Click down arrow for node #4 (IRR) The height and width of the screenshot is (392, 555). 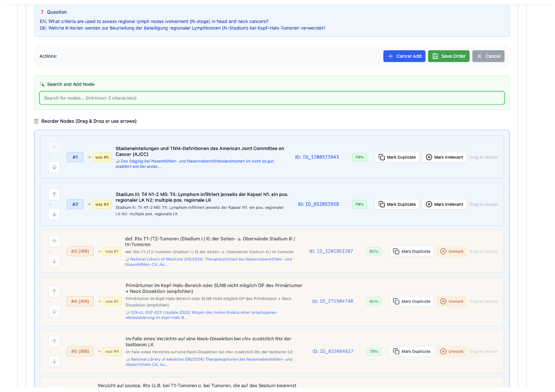54,311
